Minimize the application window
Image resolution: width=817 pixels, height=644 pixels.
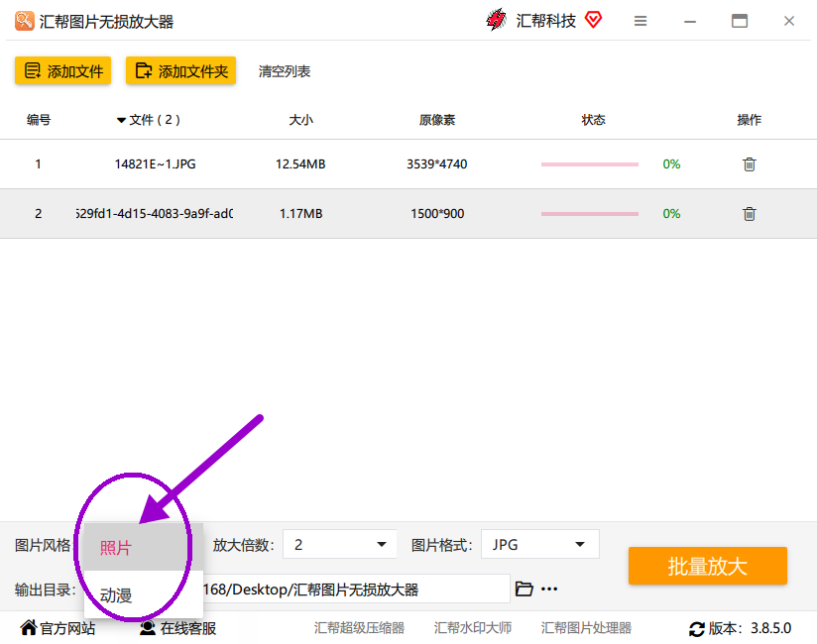point(690,22)
